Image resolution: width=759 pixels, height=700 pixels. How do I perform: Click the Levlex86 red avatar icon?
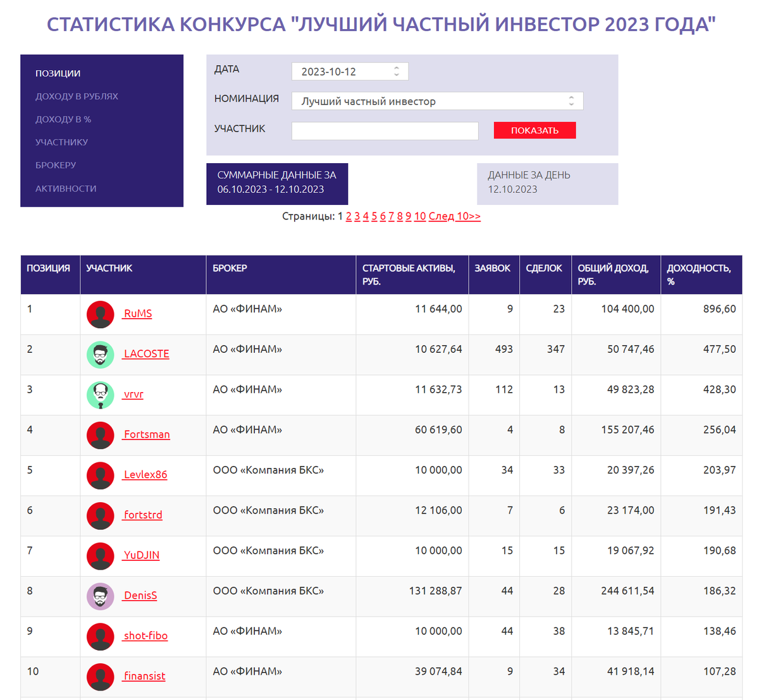[x=100, y=475]
